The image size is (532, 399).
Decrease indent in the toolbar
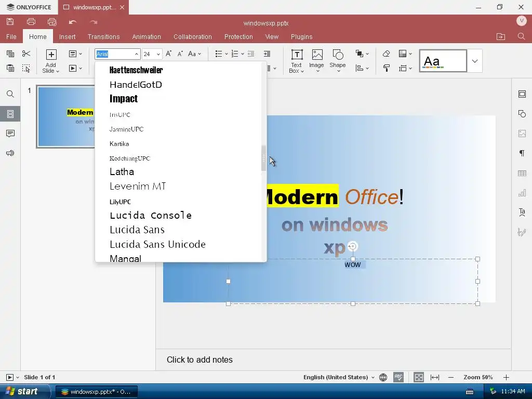pyautogui.click(x=251, y=54)
